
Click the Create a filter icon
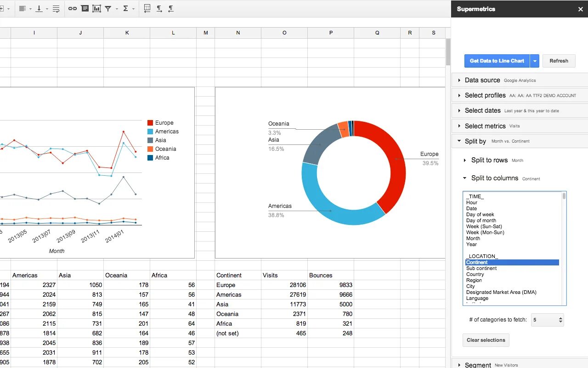[x=108, y=8]
